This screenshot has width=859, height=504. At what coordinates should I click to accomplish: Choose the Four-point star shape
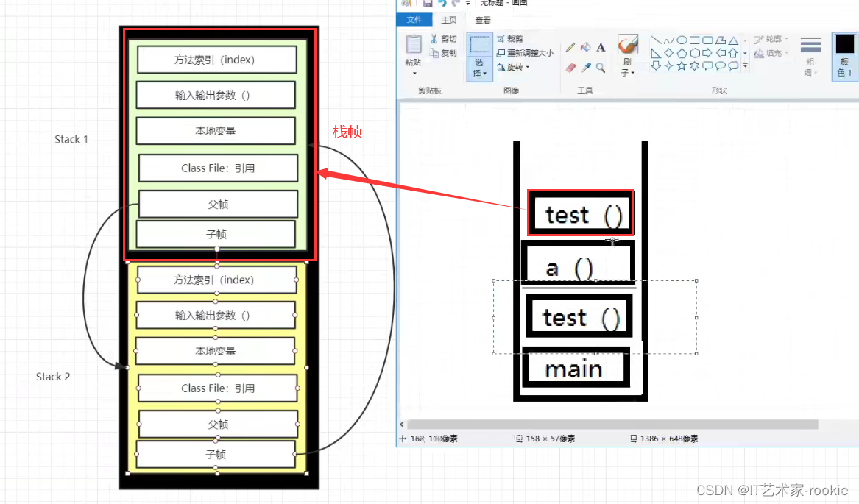[x=669, y=65]
